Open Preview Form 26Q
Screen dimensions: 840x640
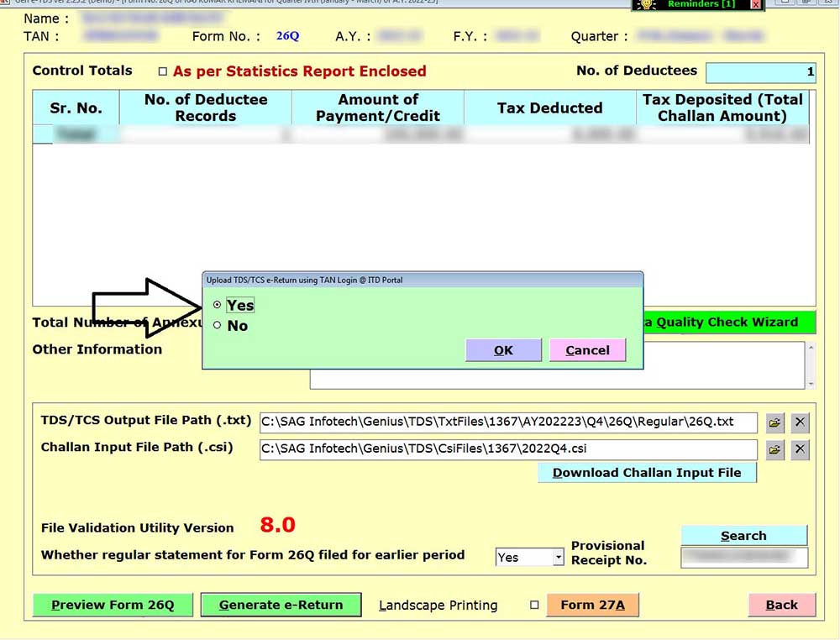[x=113, y=605]
